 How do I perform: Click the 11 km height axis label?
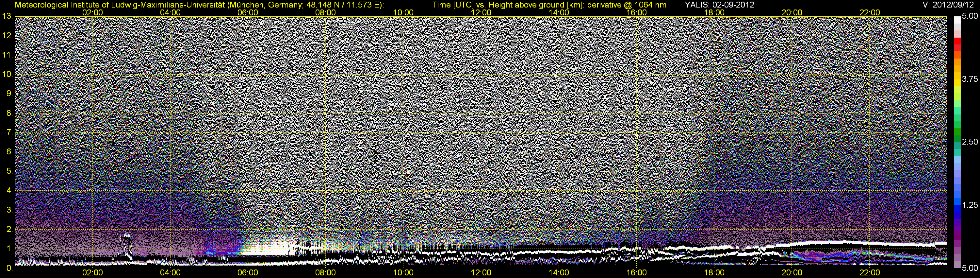7,55
